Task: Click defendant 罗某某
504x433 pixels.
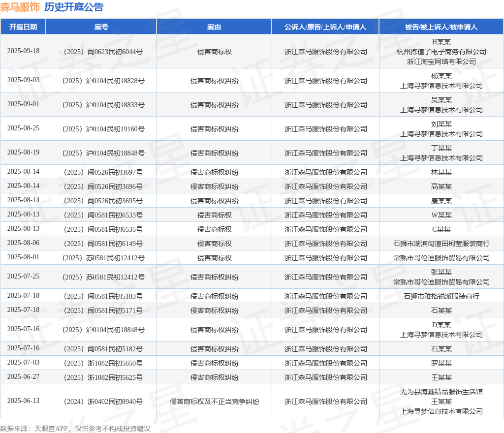Action: 441,363
